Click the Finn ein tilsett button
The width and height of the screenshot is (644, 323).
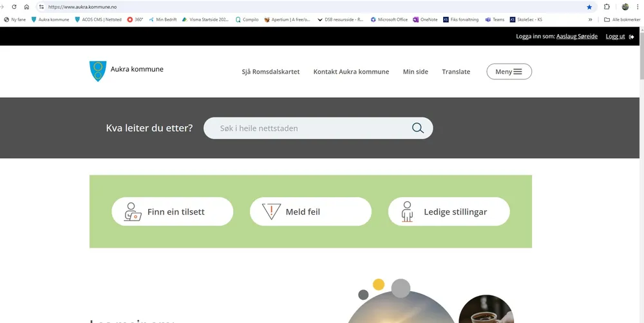pos(173,211)
